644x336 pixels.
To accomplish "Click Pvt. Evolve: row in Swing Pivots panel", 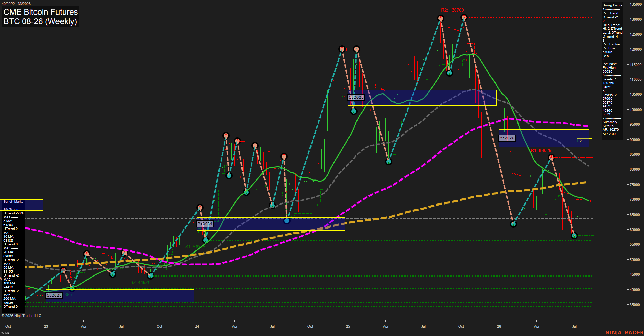I will (612, 44).
